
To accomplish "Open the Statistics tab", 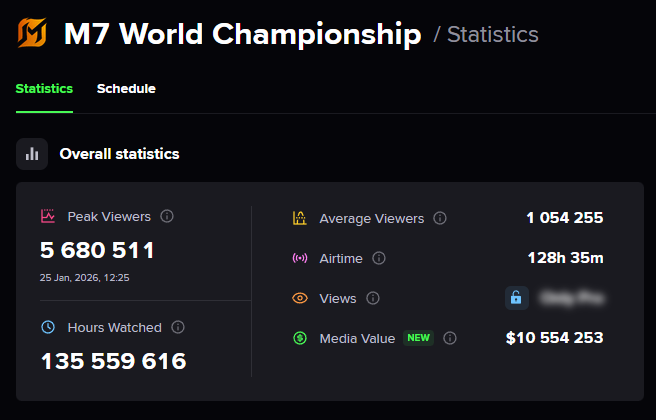I will (44, 89).
